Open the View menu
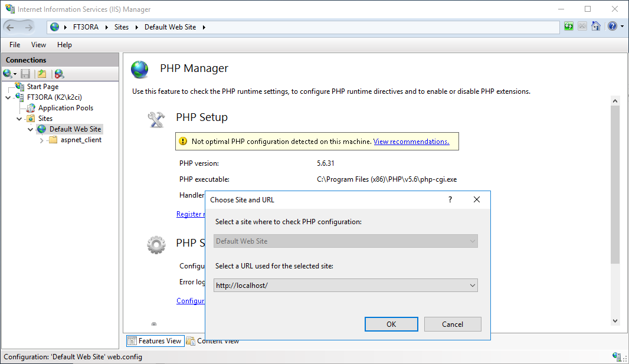Screen dimensions: 629x364 pyautogui.click(x=38, y=45)
